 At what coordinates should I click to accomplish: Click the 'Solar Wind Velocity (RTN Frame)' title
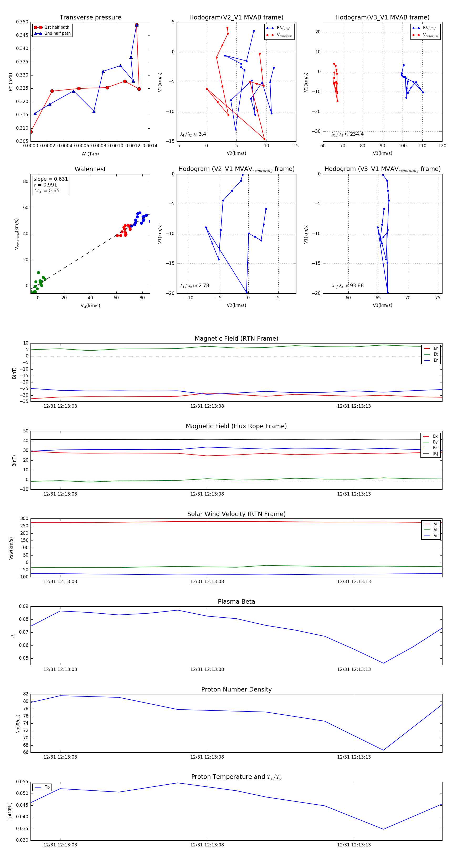(236, 514)
